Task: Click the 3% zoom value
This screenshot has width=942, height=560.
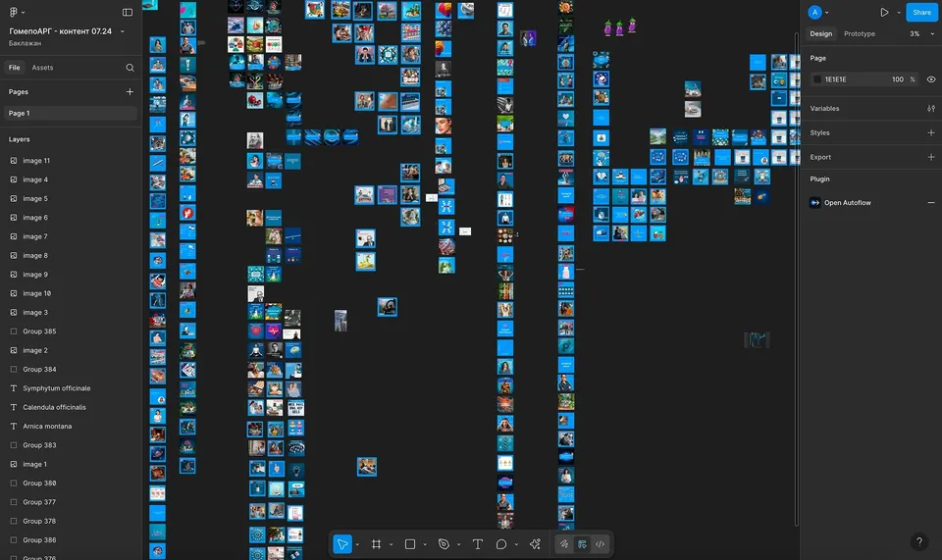Action: click(x=915, y=34)
